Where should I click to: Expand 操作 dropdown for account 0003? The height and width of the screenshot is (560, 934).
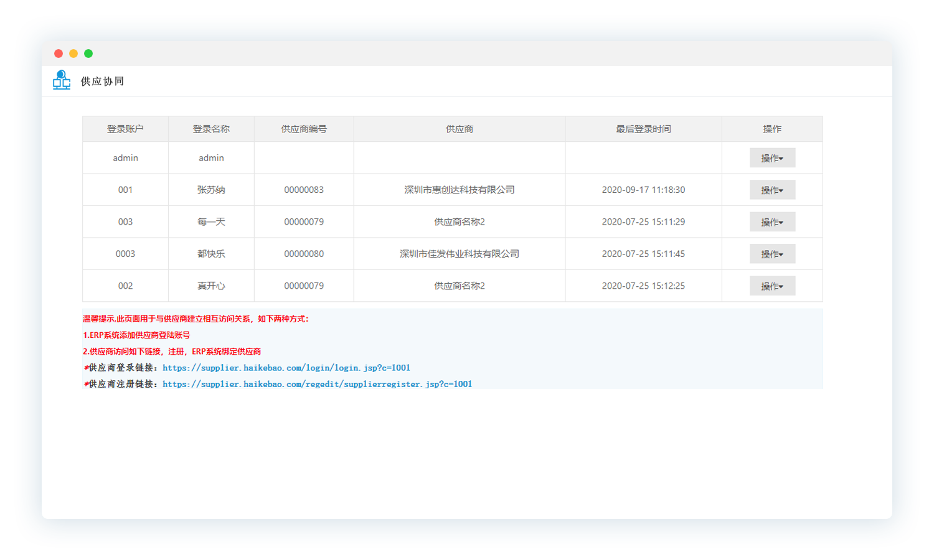point(772,254)
